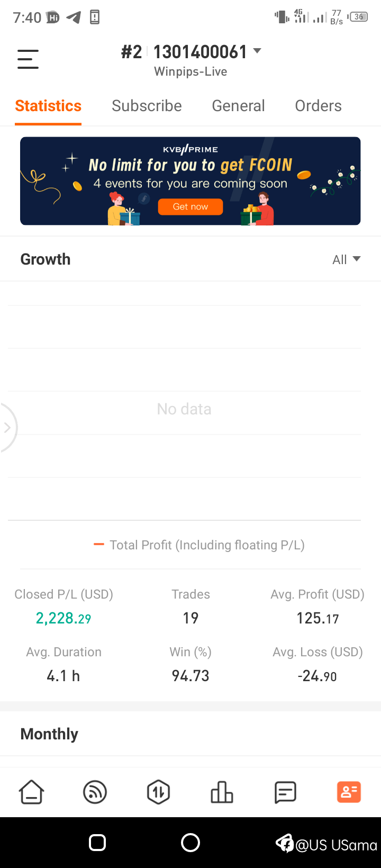Open the Orders tab
The height and width of the screenshot is (868, 381).
tap(318, 106)
